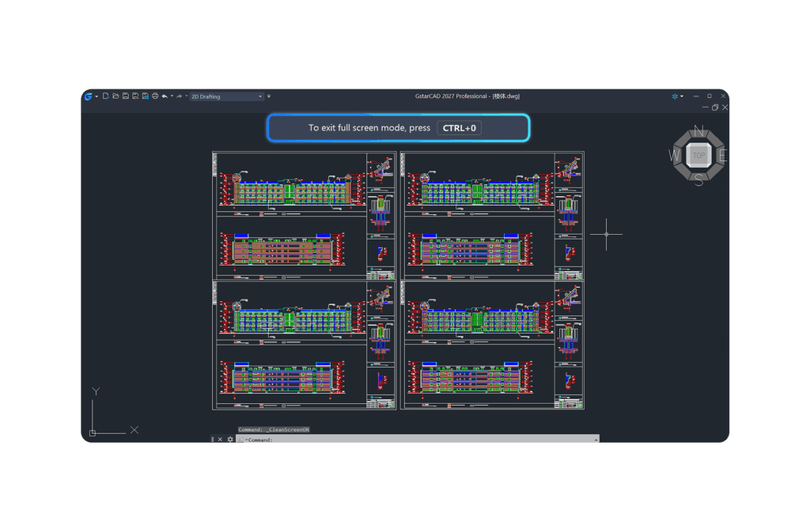Redo the last undone action
This screenshot has width=810, height=532.
pyautogui.click(x=180, y=96)
